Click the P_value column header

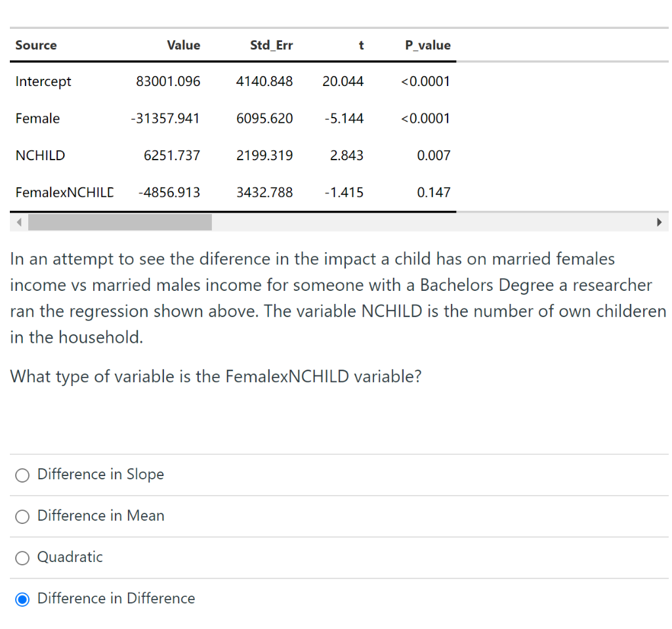(428, 45)
